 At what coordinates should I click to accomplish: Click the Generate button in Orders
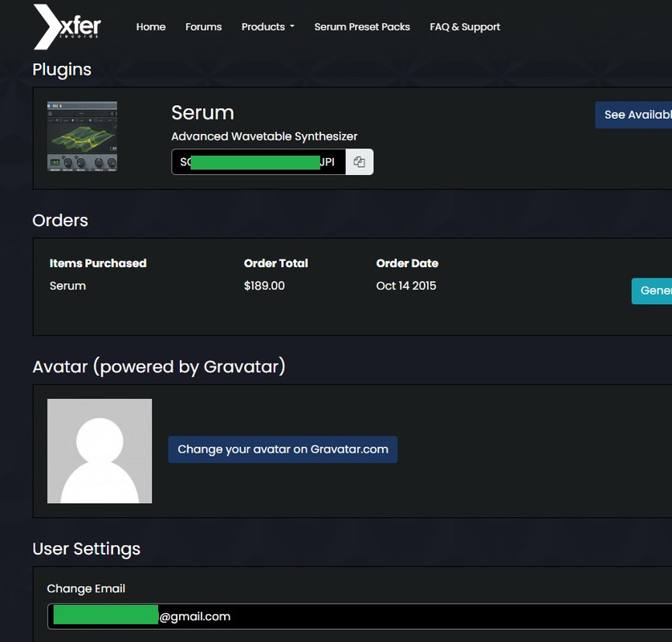(x=652, y=291)
